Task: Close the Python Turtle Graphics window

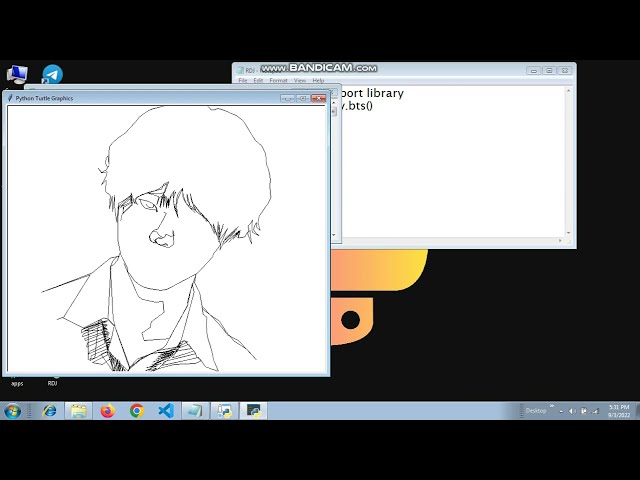Action: pyautogui.click(x=318, y=98)
